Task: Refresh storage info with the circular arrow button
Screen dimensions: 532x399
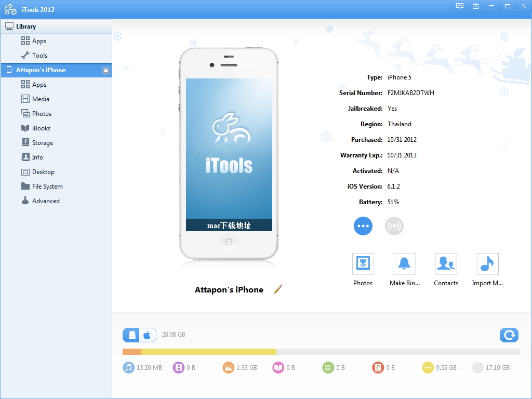Action: 509,335
